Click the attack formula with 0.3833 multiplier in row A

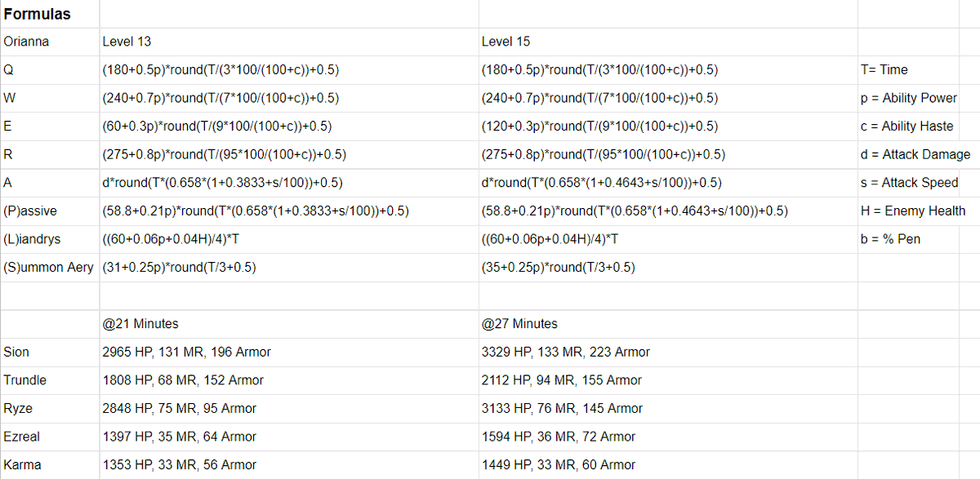288,183
